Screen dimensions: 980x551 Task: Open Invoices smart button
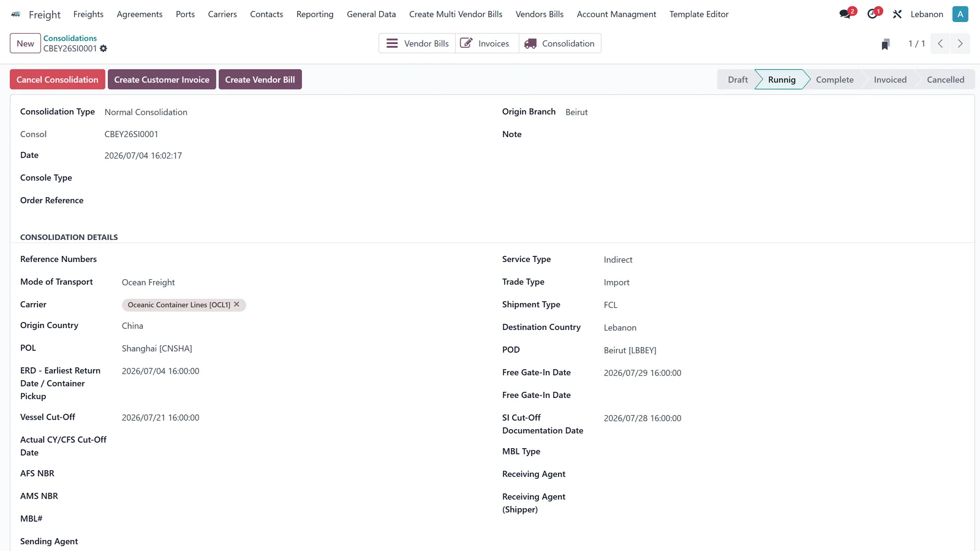(x=487, y=43)
